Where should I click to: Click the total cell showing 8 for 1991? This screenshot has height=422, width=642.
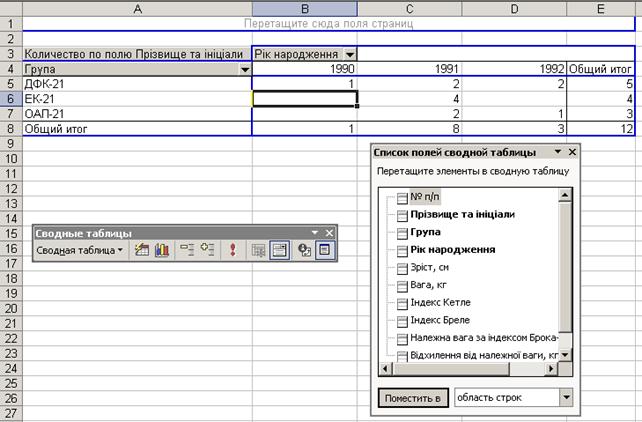409,129
